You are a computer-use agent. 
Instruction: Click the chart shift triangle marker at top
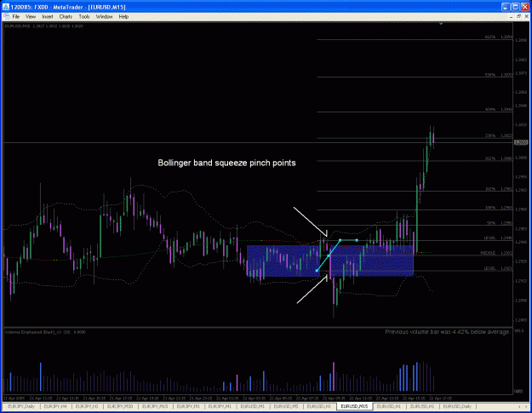click(x=441, y=24)
